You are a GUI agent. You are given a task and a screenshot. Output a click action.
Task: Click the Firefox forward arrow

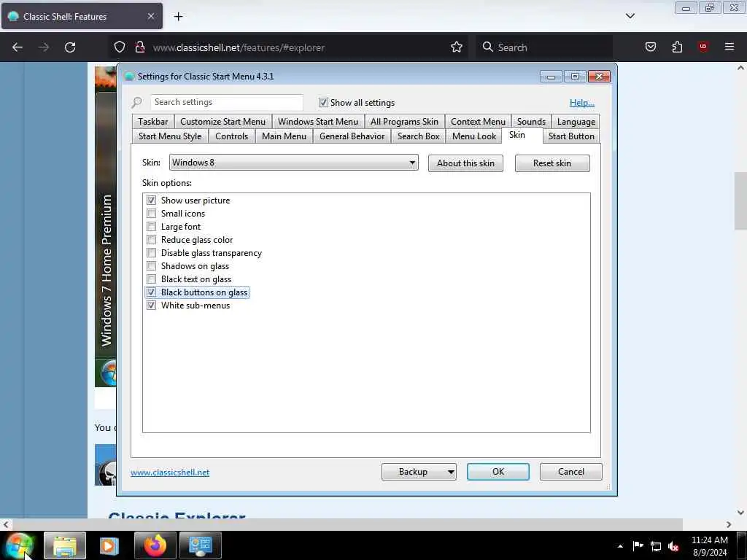click(43, 47)
